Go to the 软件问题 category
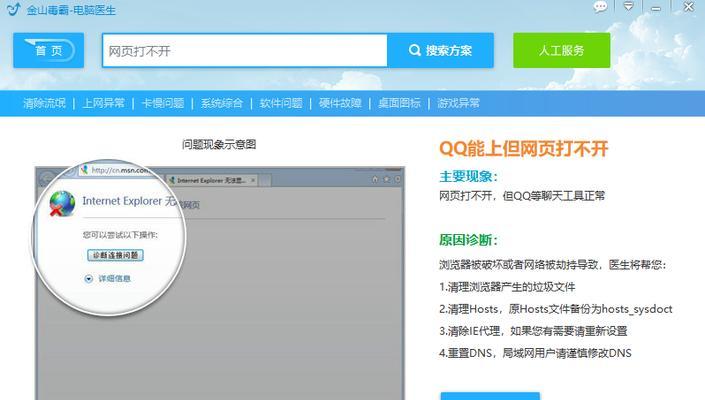The width and height of the screenshot is (705, 400). pyautogui.click(x=281, y=103)
